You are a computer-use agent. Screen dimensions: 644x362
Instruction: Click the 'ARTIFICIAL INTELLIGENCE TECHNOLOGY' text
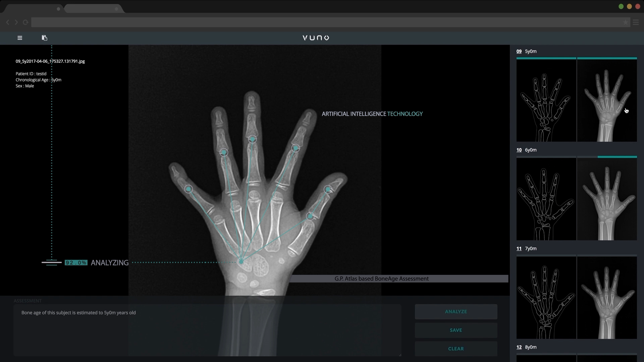[x=372, y=114]
